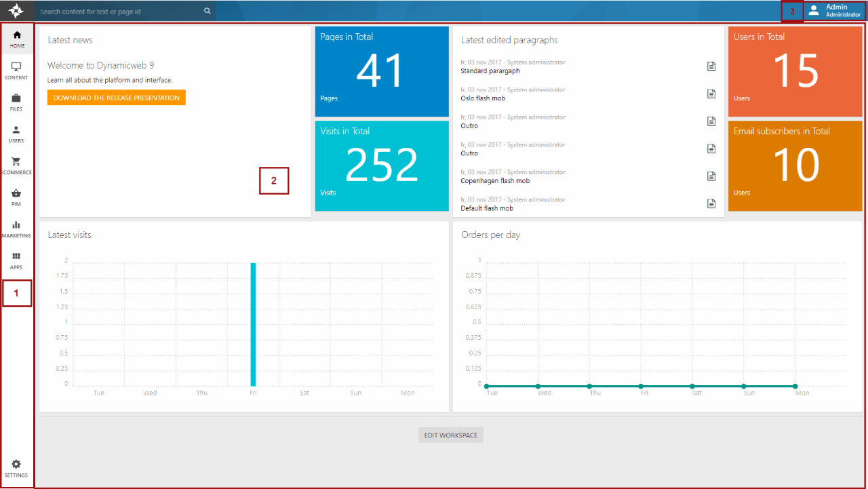Image resolution: width=868 pixels, height=489 pixels.
Task: Open the Files section in sidebar
Action: 17,102
